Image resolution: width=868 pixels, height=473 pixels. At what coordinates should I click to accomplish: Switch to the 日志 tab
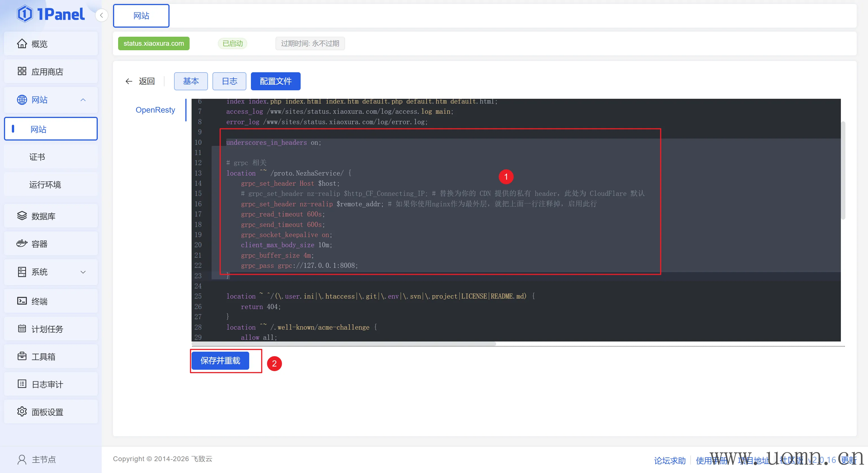[x=229, y=81]
